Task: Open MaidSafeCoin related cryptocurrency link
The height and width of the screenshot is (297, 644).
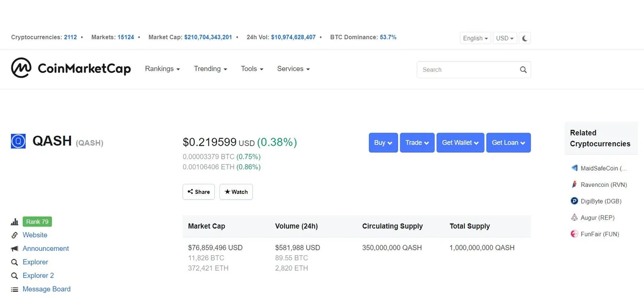Action: point(604,168)
